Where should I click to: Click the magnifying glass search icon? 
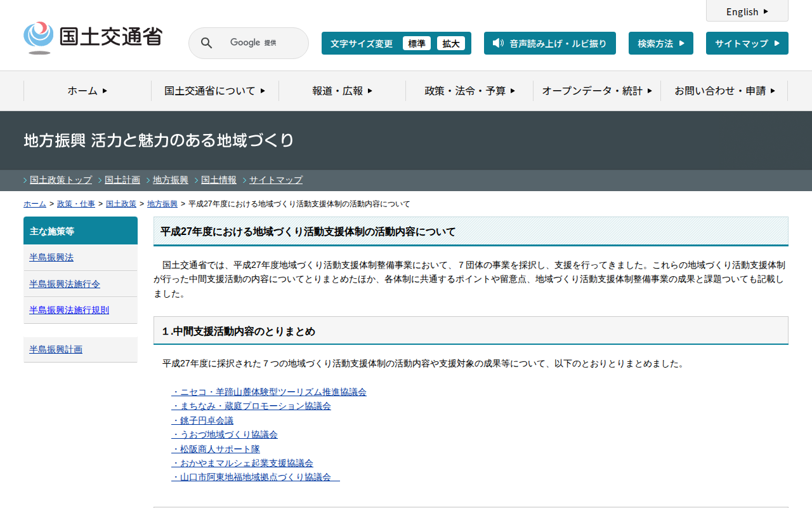[206, 43]
